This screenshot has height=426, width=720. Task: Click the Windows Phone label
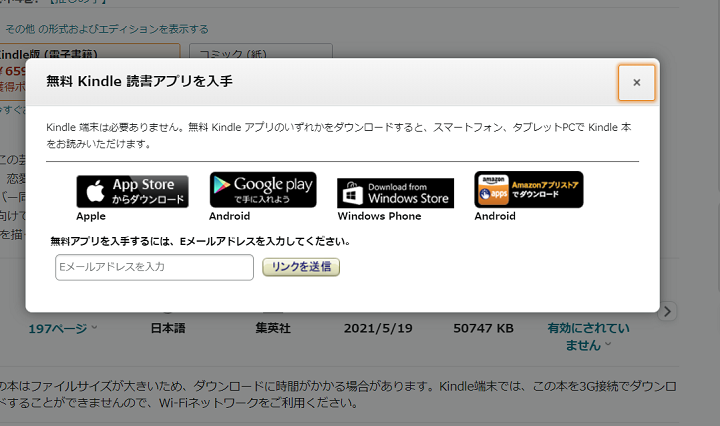click(379, 216)
